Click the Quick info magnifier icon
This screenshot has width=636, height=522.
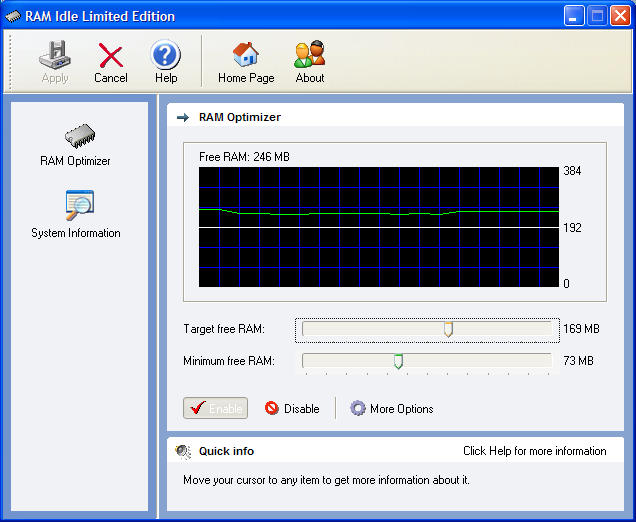pyautogui.click(x=183, y=451)
